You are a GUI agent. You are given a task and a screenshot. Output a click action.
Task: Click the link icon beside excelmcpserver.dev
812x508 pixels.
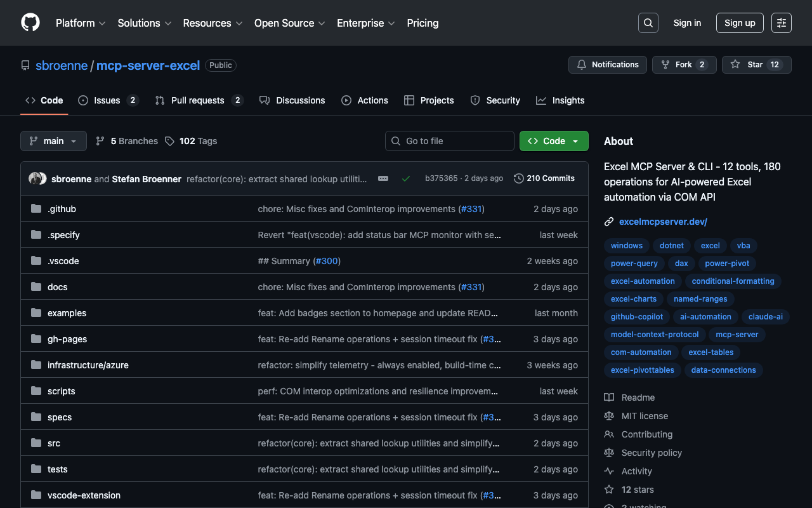[x=609, y=222]
